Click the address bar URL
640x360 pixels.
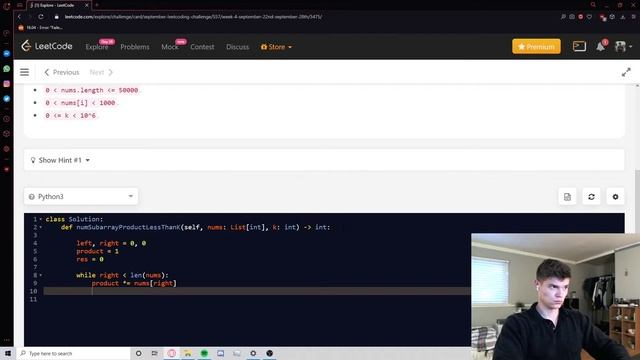(193, 17)
